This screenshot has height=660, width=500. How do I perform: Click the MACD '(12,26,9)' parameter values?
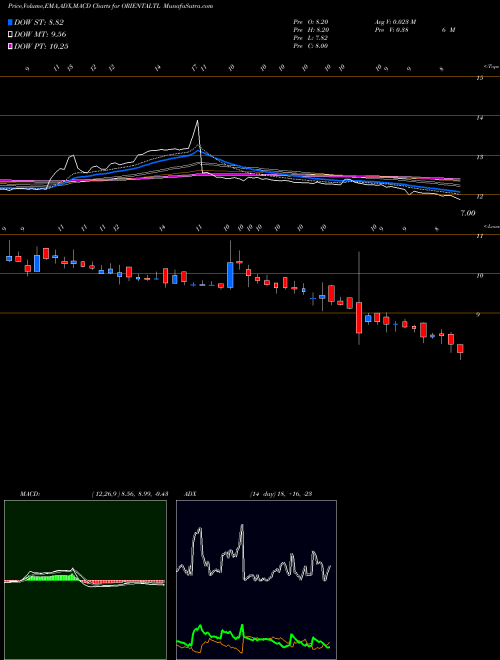129,494
